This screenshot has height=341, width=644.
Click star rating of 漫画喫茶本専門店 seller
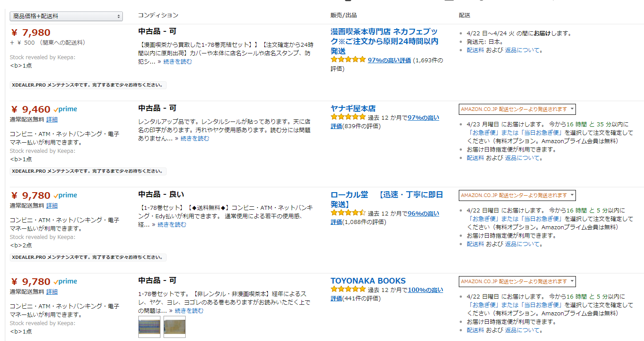pyautogui.click(x=348, y=60)
